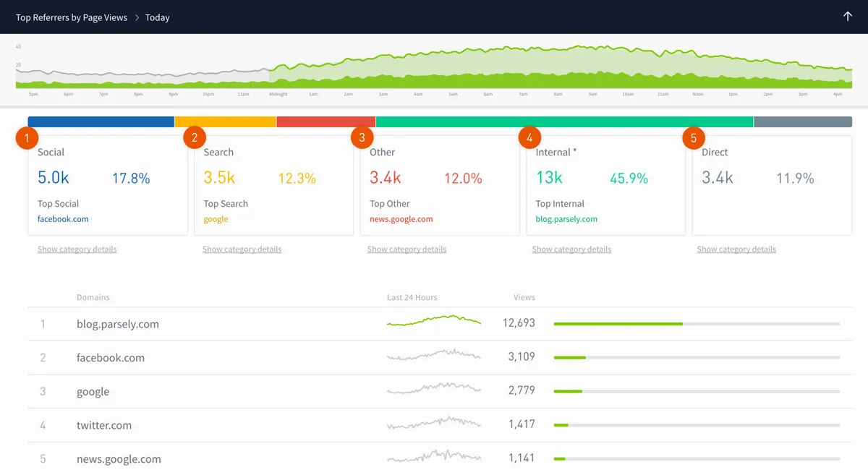Click the Noon marker on timeline chart
Image resolution: width=868 pixels, height=475 pixels.
697,94
